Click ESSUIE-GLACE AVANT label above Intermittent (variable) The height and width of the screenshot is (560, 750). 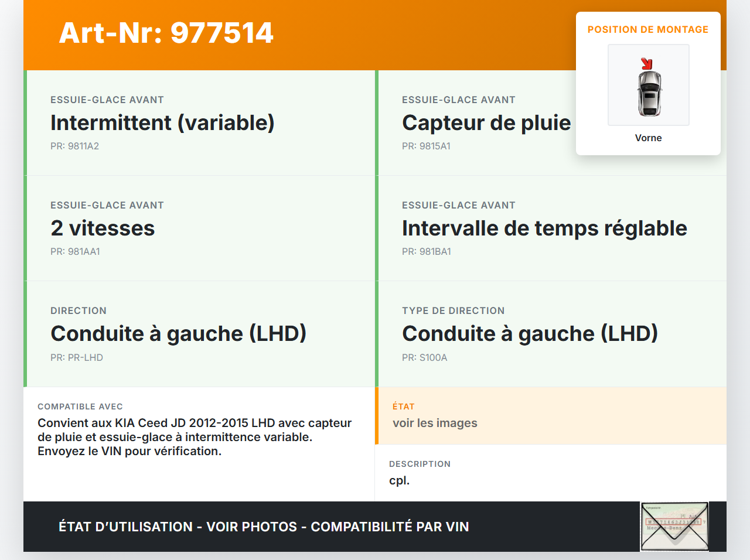click(x=107, y=100)
